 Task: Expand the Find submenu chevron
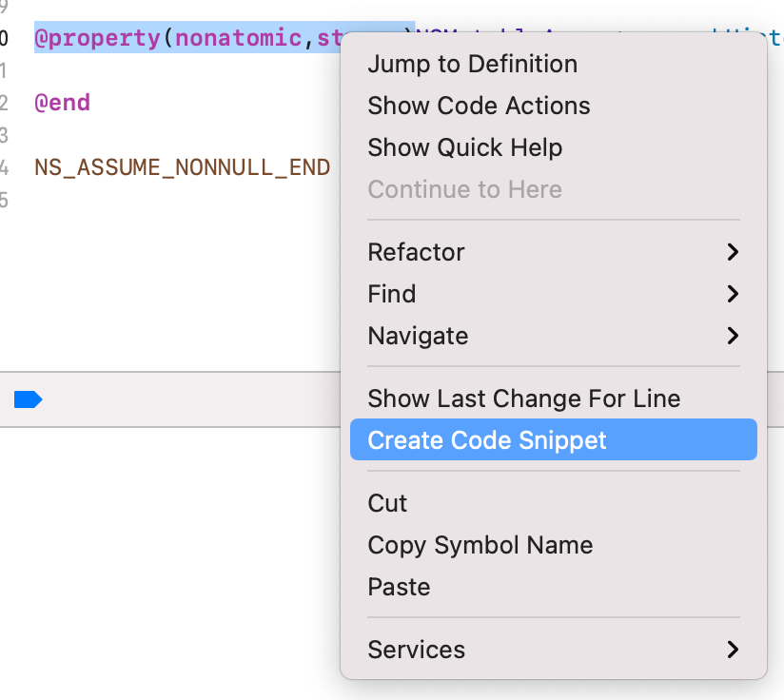[x=732, y=294]
